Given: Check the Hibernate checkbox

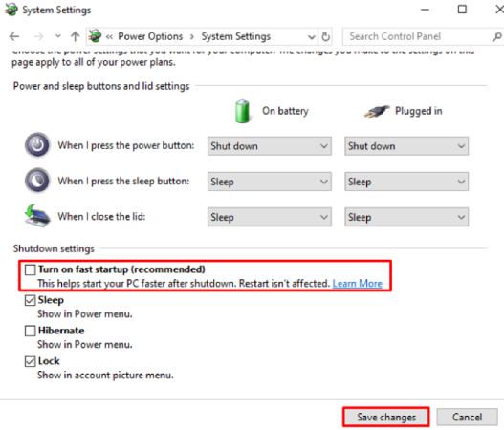Looking at the screenshot, I should pyautogui.click(x=31, y=331).
